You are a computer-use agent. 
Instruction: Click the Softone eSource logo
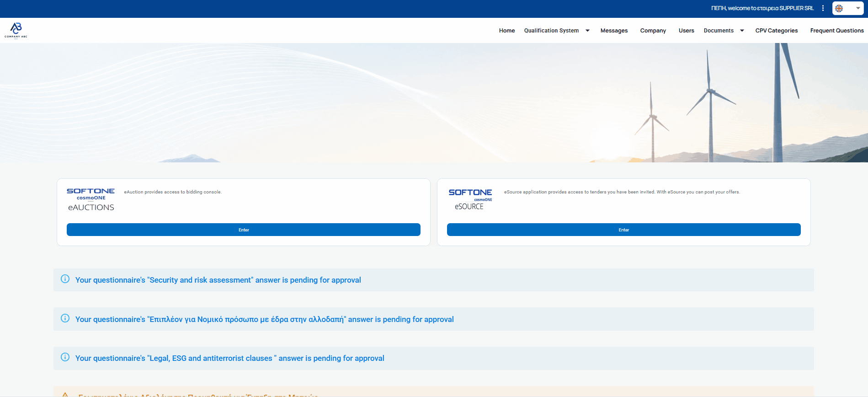(x=470, y=199)
